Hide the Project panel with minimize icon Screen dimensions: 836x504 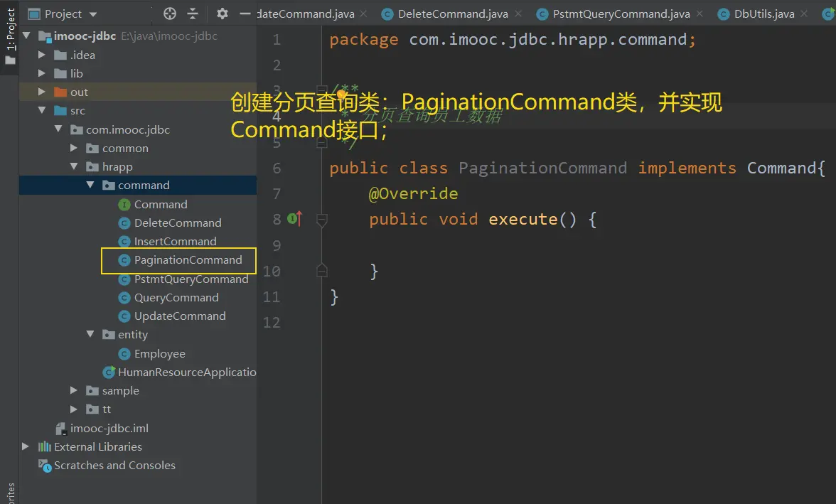coord(245,14)
